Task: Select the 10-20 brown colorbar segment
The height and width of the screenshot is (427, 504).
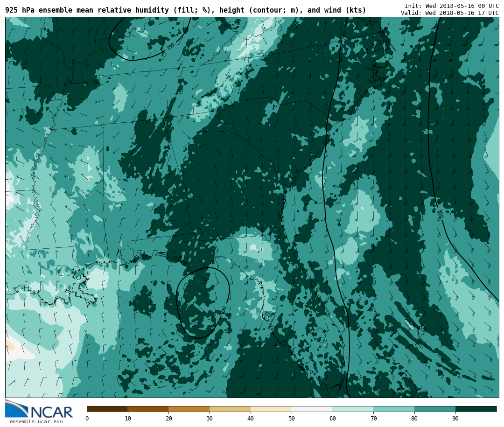Action: pyautogui.click(x=148, y=409)
